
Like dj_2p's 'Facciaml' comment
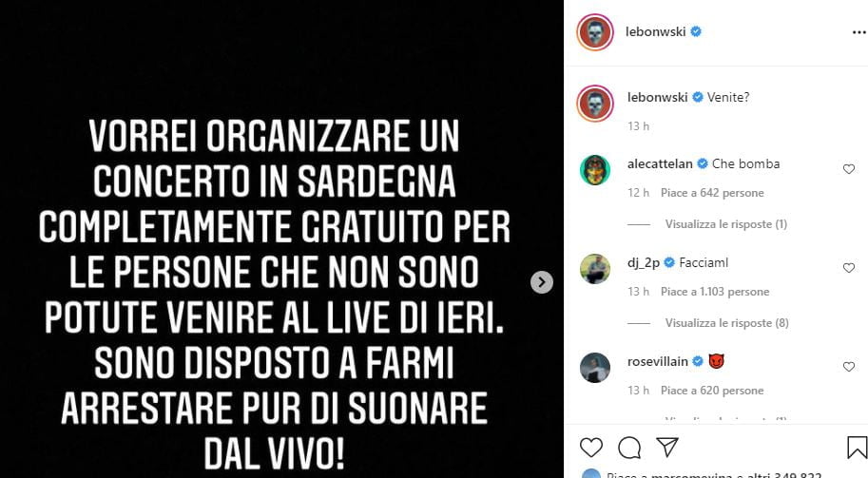tap(849, 268)
